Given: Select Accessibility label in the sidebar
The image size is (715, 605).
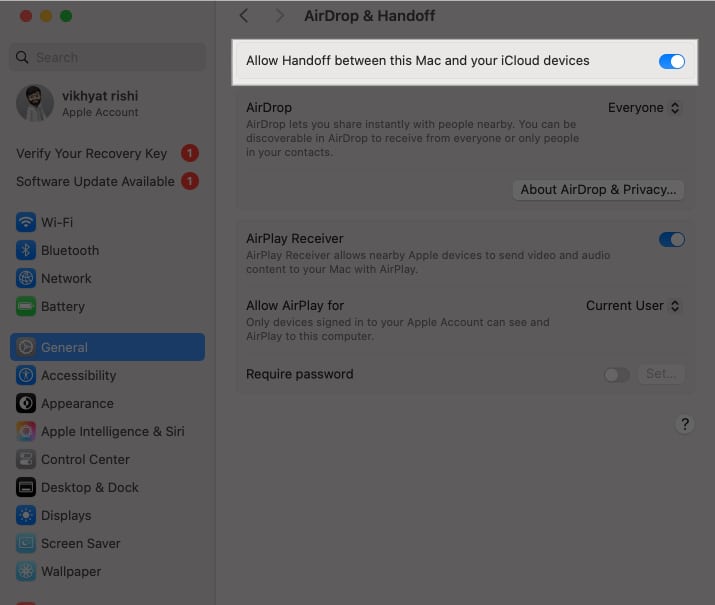Looking at the screenshot, I should click(x=78, y=375).
